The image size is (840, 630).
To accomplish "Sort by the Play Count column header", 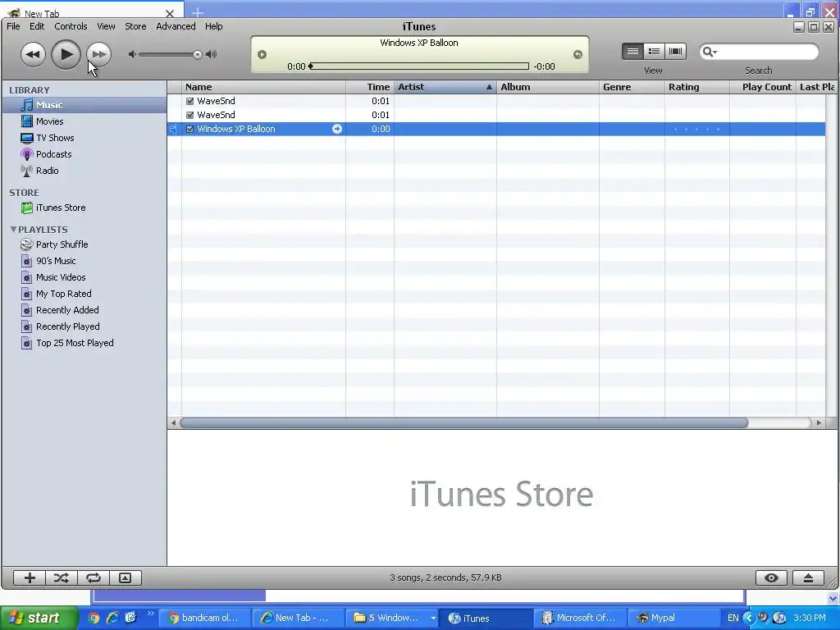I will 763,87.
